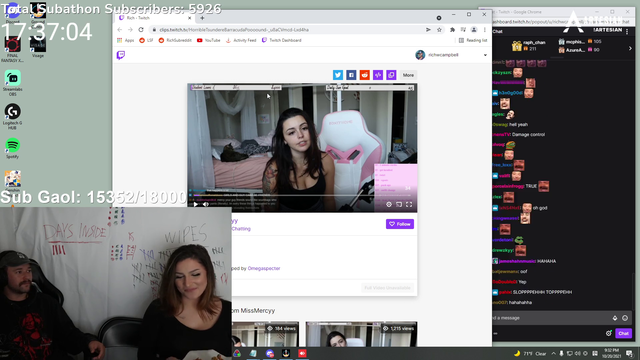Share clip on Twitter
The width and height of the screenshot is (640, 360).
click(338, 75)
